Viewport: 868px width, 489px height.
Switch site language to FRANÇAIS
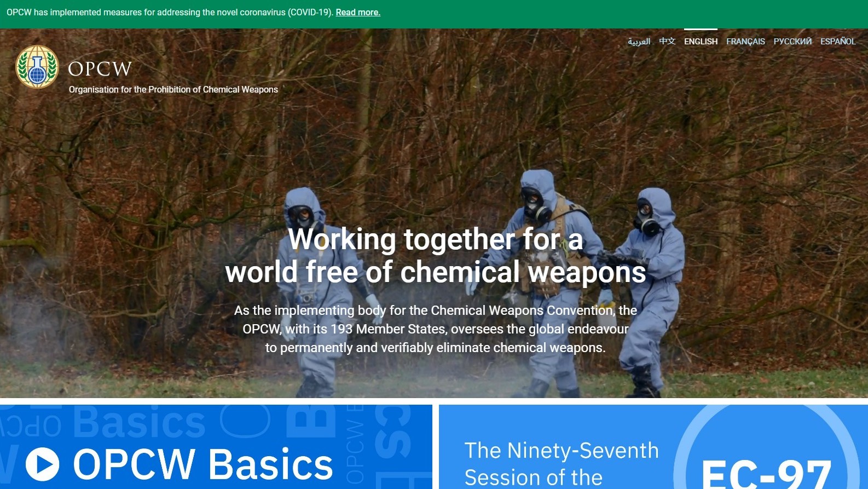pos(745,41)
